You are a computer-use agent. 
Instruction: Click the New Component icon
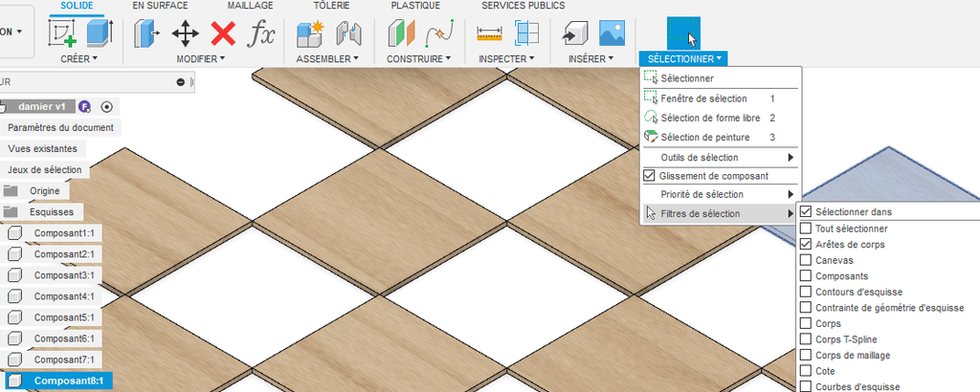point(311,33)
